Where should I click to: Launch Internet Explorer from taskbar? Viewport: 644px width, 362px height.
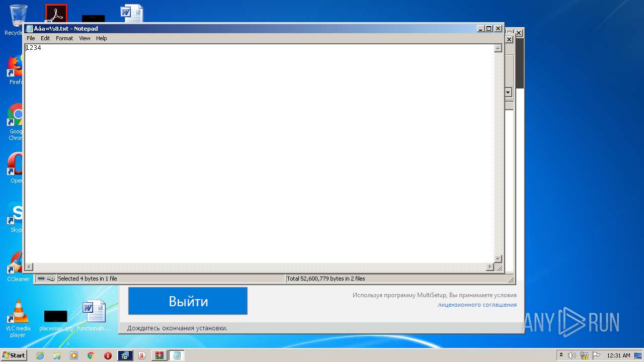click(40, 355)
